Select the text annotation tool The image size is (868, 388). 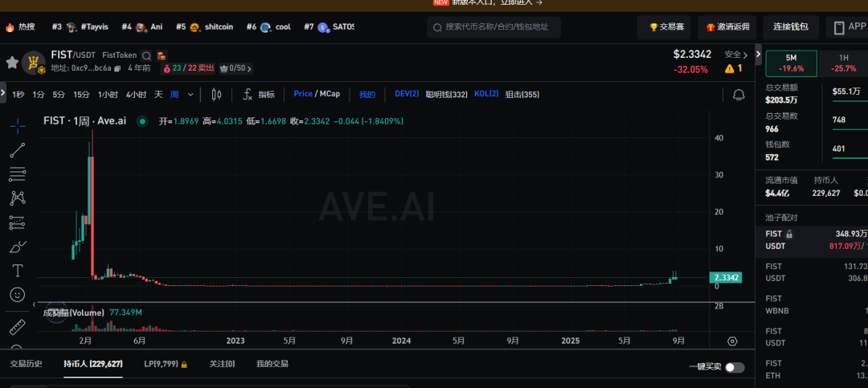coord(17,271)
